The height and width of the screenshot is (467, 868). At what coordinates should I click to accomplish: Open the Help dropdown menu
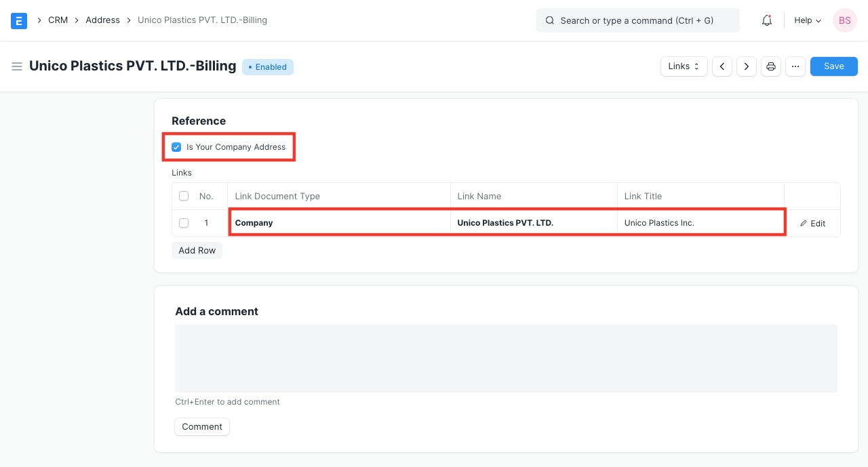[x=807, y=20]
